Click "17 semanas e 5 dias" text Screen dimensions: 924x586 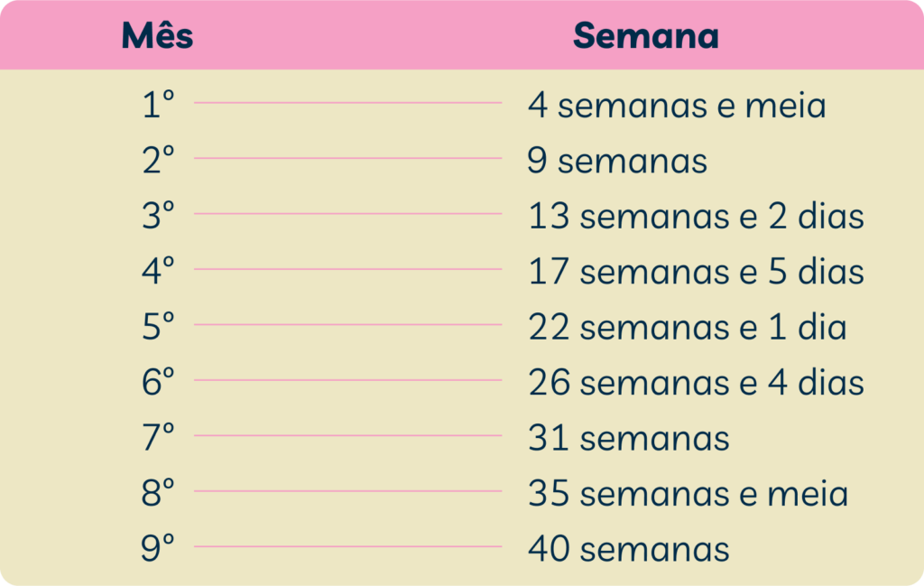click(x=697, y=271)
